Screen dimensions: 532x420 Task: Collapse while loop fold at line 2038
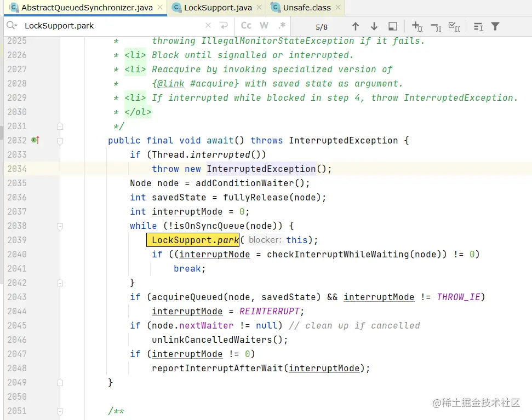[60, 226]
